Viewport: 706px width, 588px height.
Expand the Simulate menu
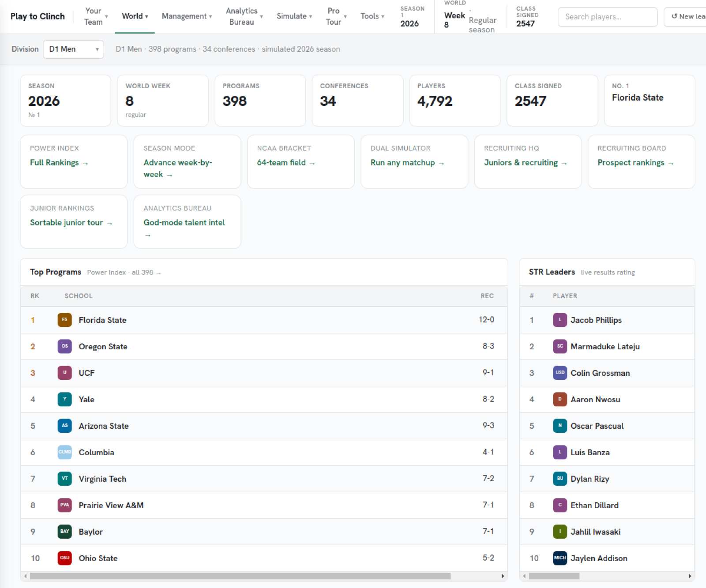294,16
